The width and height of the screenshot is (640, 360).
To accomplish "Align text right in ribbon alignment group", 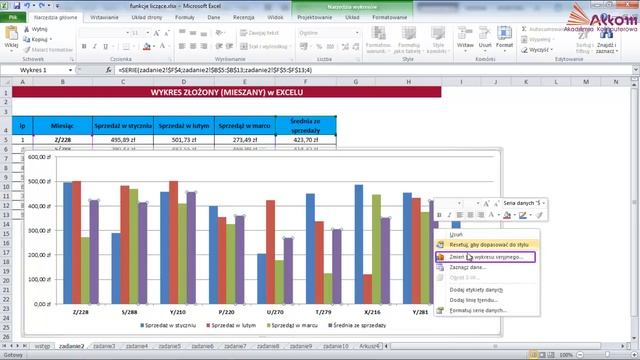I will tap(204, 47).
